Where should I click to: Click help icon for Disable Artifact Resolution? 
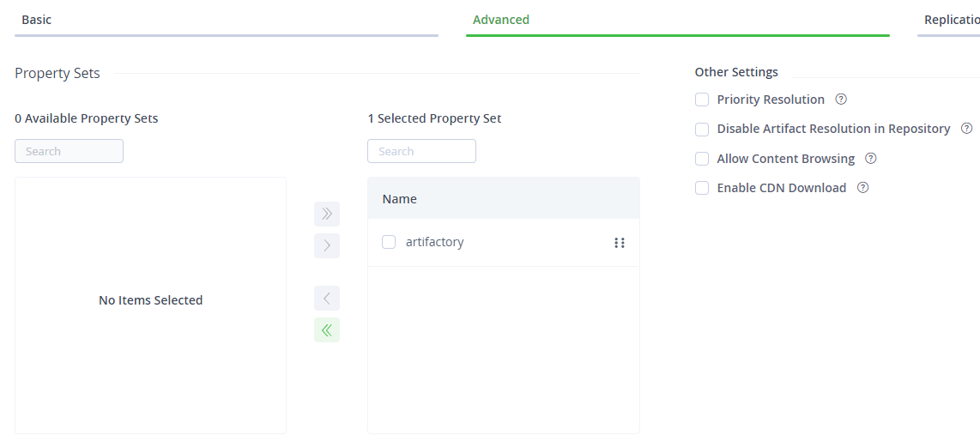point(966,129)
